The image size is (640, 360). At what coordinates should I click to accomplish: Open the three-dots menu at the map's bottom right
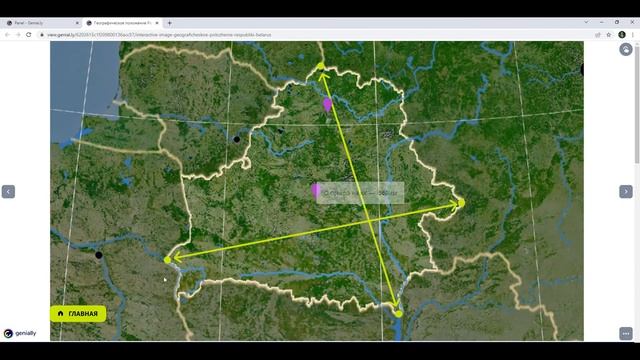pos(626,333)
